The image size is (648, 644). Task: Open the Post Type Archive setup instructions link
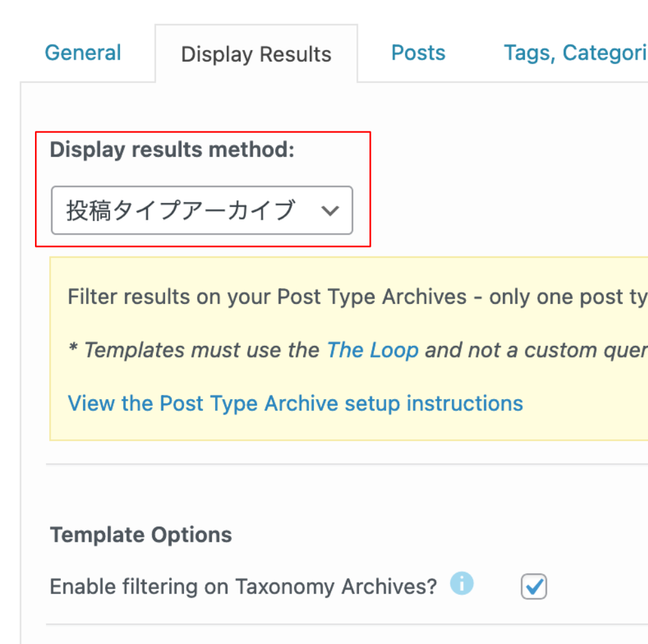point(295,404)
